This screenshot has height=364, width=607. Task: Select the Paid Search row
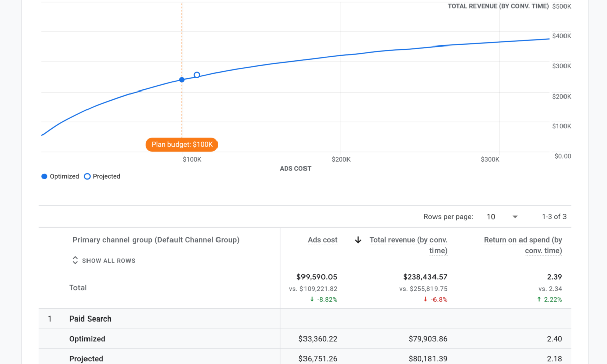90,319
